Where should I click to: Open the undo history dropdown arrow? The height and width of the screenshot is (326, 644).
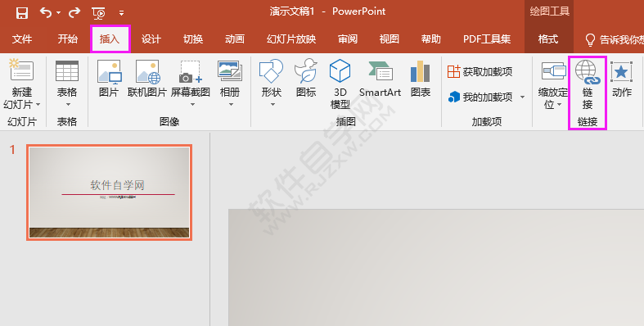(59, 13)
